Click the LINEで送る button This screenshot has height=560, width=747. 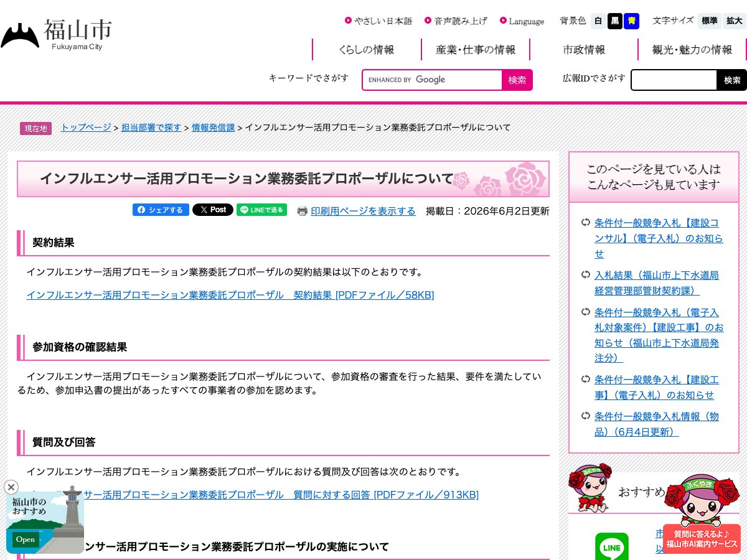coord(261,210)
